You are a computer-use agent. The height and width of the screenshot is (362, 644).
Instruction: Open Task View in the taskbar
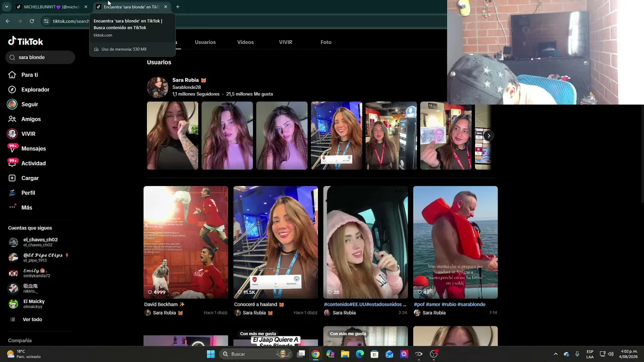pos(301,354)
